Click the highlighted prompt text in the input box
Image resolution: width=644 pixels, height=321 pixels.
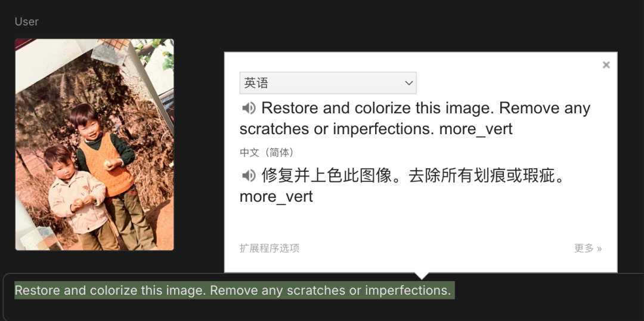[234, 290]
